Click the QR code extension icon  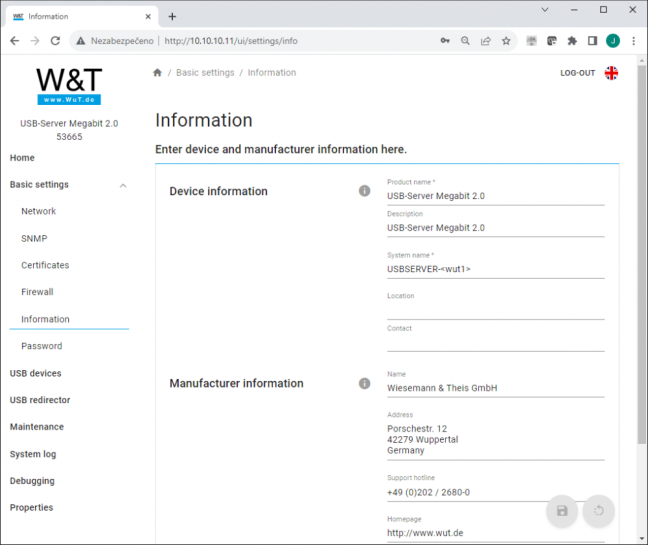click(531, 41)
